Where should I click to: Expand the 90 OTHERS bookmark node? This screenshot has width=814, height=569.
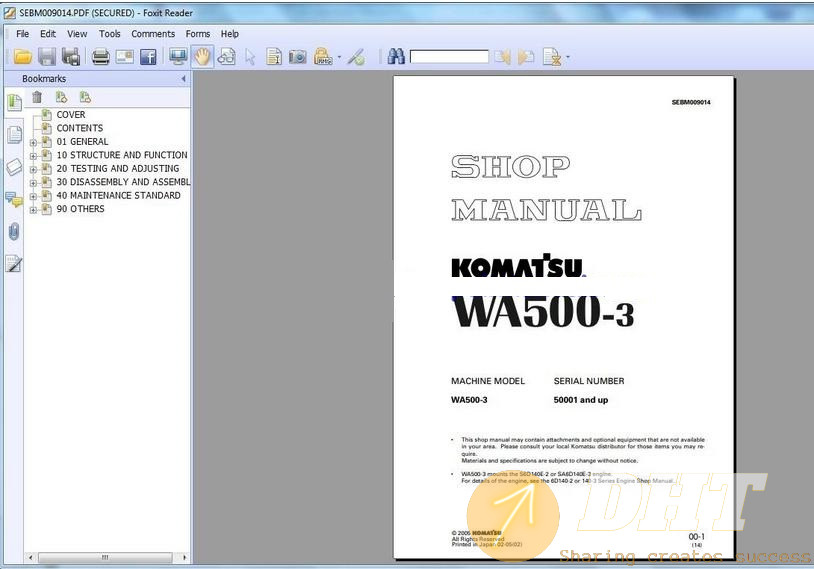pos(33,210)
